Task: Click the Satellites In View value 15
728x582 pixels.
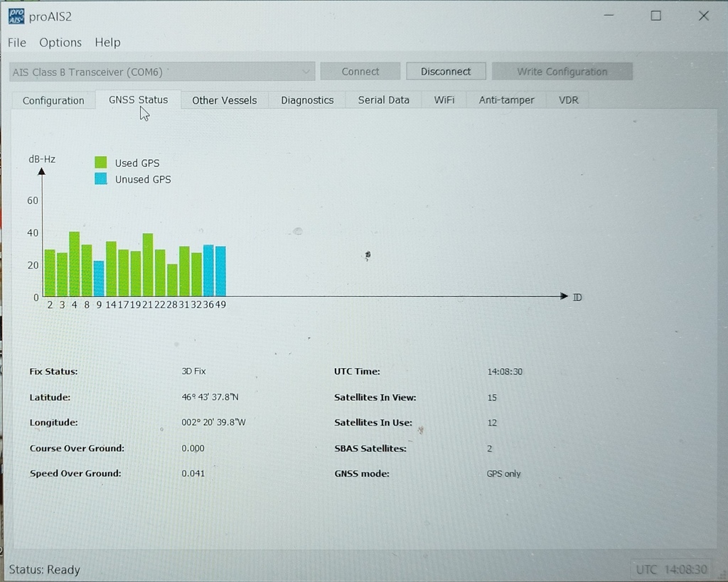Action: coord(492,398)
